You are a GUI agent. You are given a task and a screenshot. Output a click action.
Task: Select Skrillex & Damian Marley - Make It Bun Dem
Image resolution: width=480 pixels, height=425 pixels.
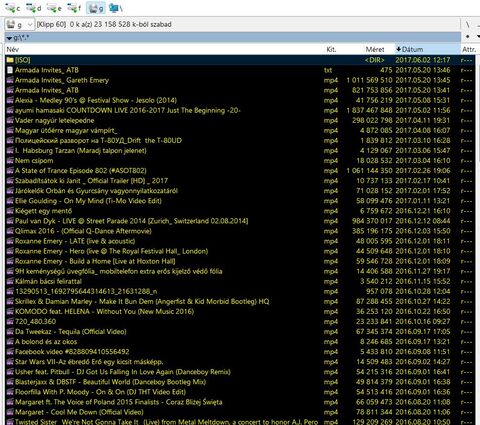(x=142, y=301)
